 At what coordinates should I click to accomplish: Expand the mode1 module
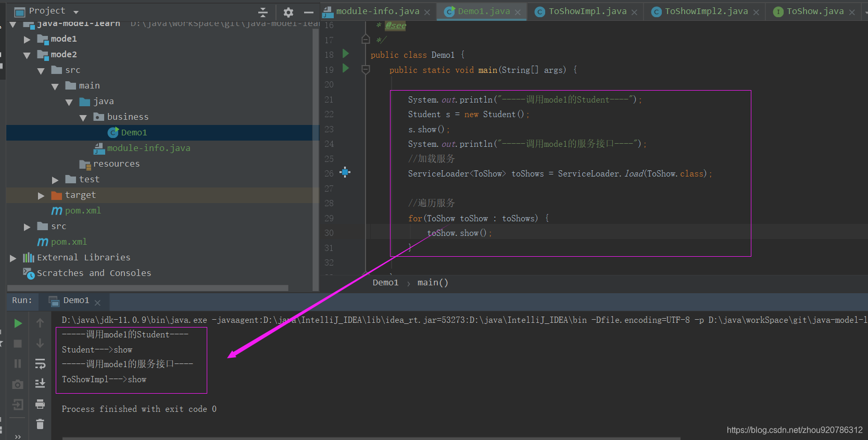(27, 40)
